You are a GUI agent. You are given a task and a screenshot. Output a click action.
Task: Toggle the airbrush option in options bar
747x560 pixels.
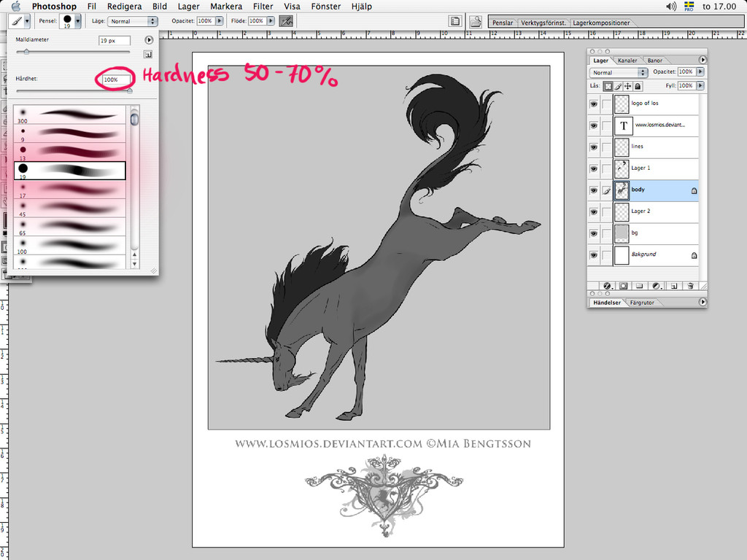(x=286, y=21)
